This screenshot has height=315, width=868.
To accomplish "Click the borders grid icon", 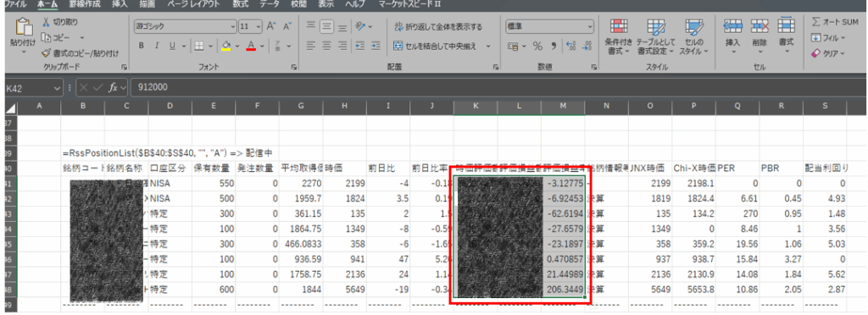I will pos(199,46).
